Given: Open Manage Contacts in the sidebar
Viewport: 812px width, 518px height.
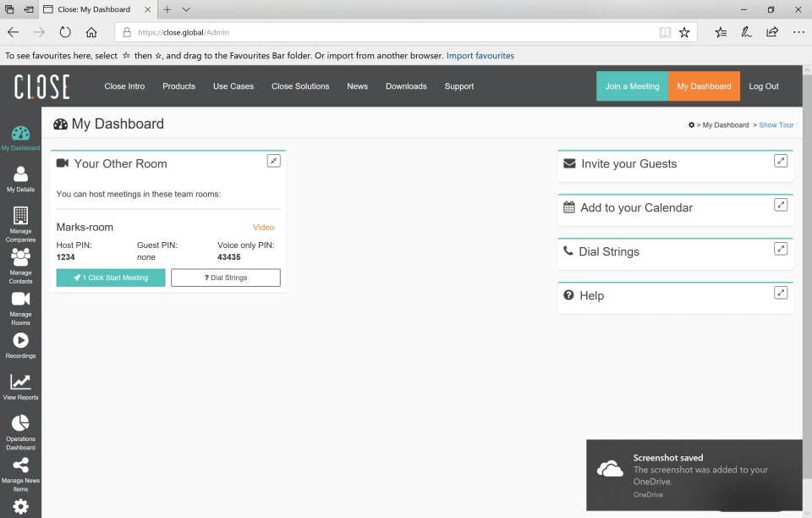Looking at the screenshot, I should (x=20, y=266).
